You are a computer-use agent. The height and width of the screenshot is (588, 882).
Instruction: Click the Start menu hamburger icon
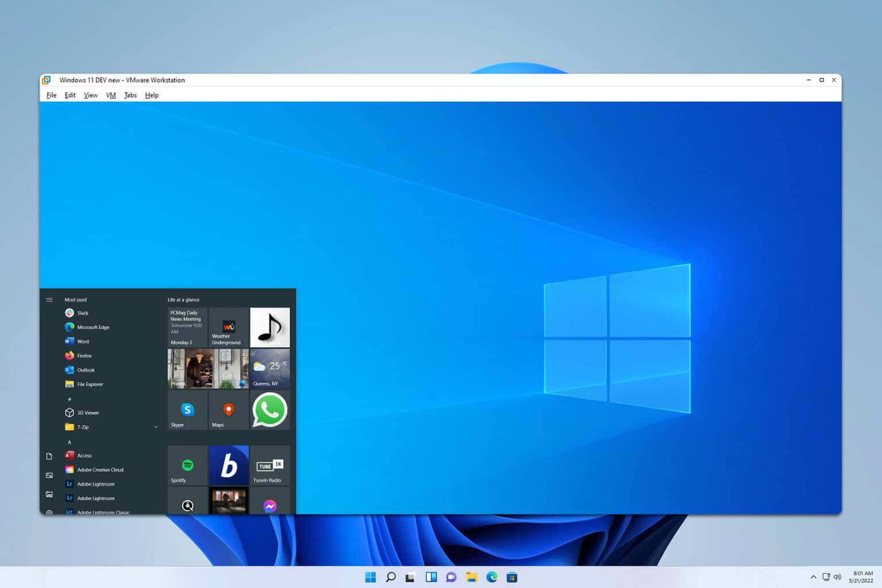point(49,300)
